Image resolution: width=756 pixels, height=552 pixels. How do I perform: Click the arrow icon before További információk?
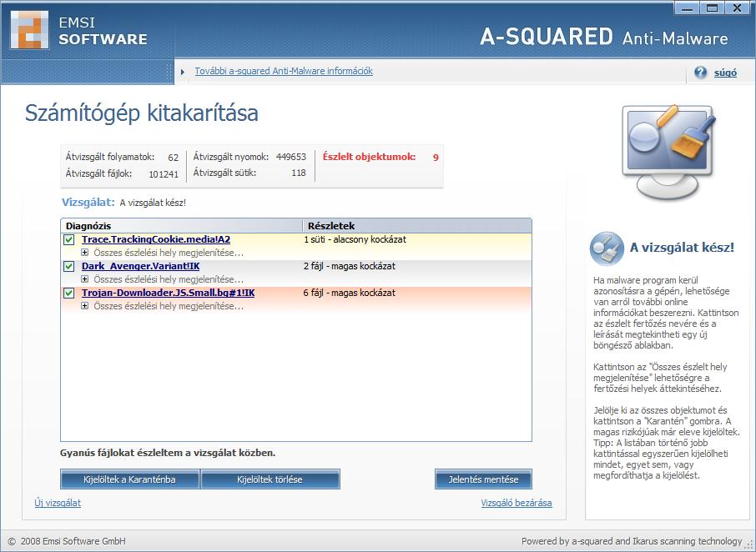[183, 72]
